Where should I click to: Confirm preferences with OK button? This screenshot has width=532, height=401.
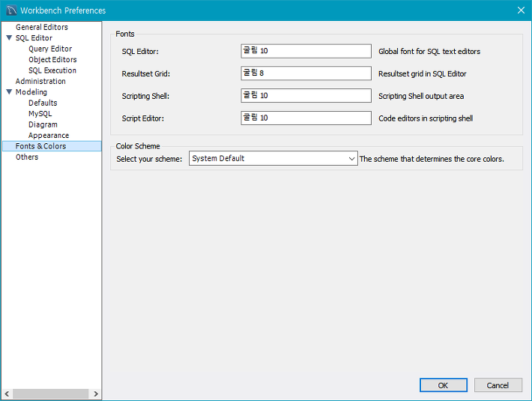pos(443,385)
